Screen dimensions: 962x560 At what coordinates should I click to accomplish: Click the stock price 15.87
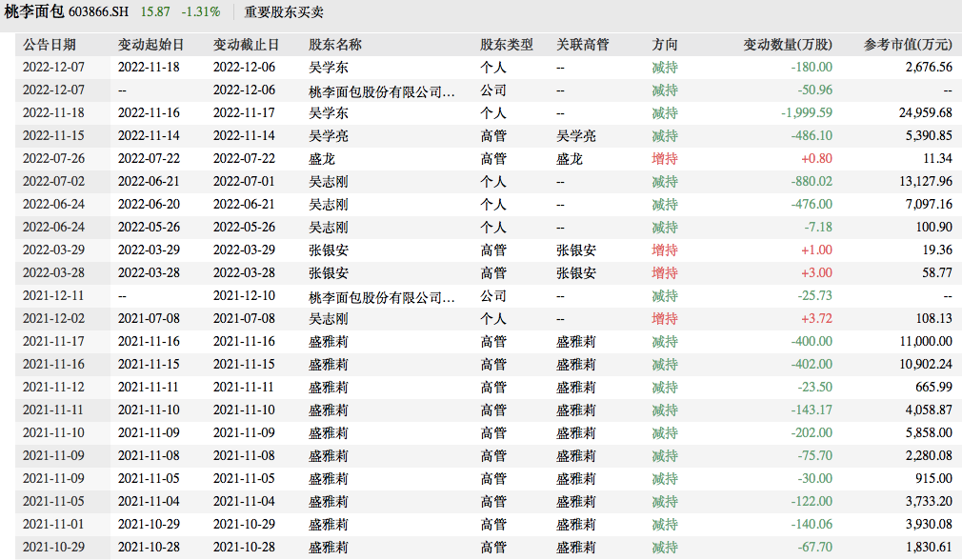tap(155, 12)
